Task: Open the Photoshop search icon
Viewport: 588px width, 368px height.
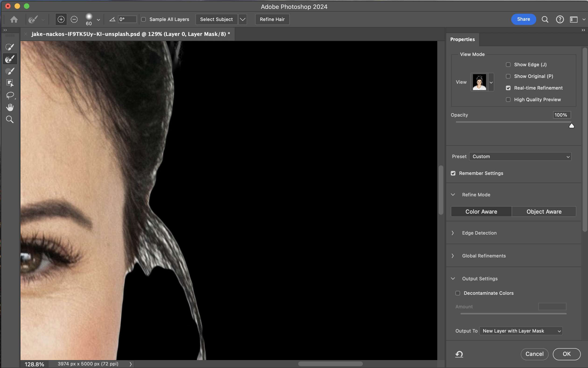Action: [545, 19]
